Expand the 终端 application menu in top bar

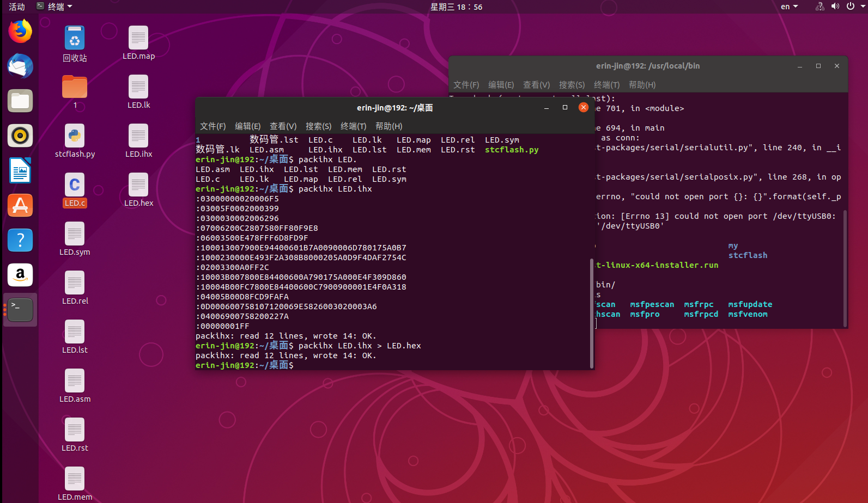point(54,7)
